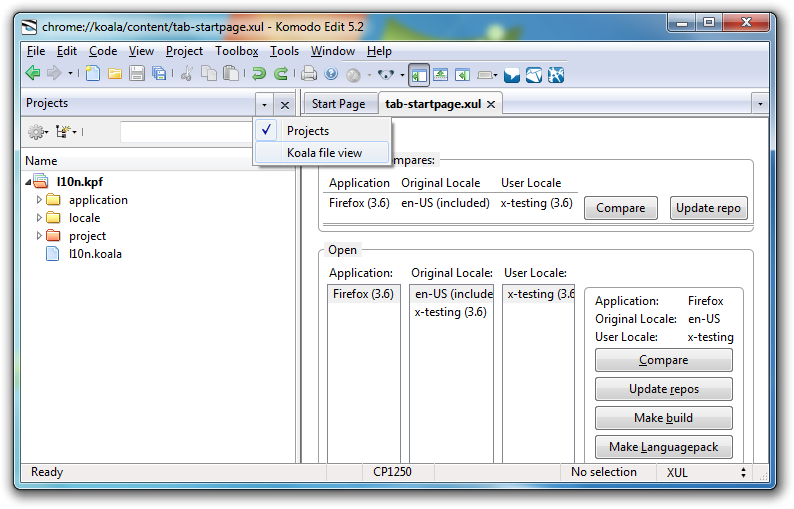The image size is (794, 509).
Task: Toggle the right pane visibility icon
Action: (x=462, y=75)
